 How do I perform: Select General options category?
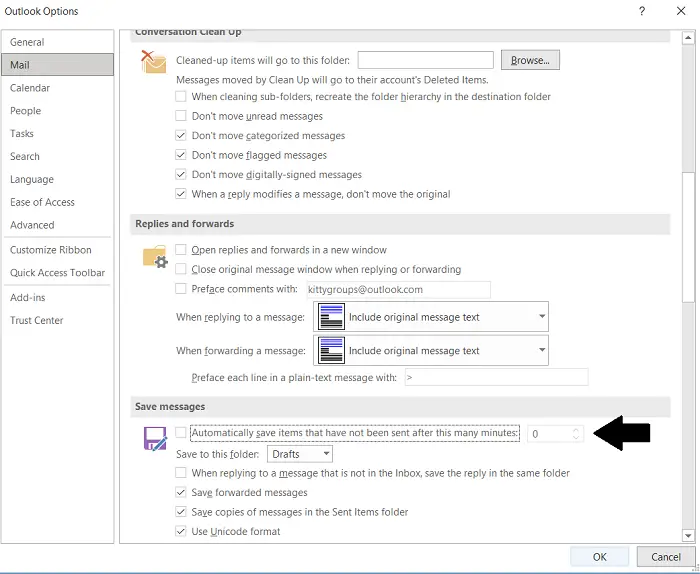(x=58, y=42)
